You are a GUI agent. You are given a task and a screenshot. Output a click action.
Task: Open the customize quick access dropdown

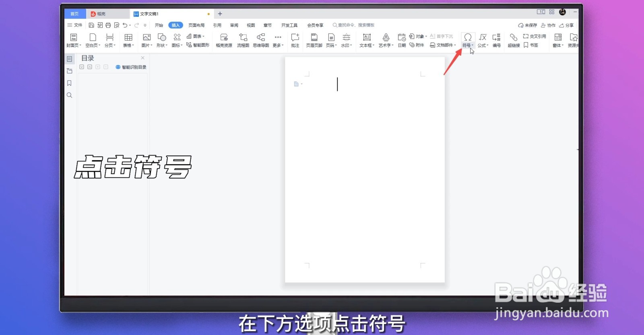[145, 25]
